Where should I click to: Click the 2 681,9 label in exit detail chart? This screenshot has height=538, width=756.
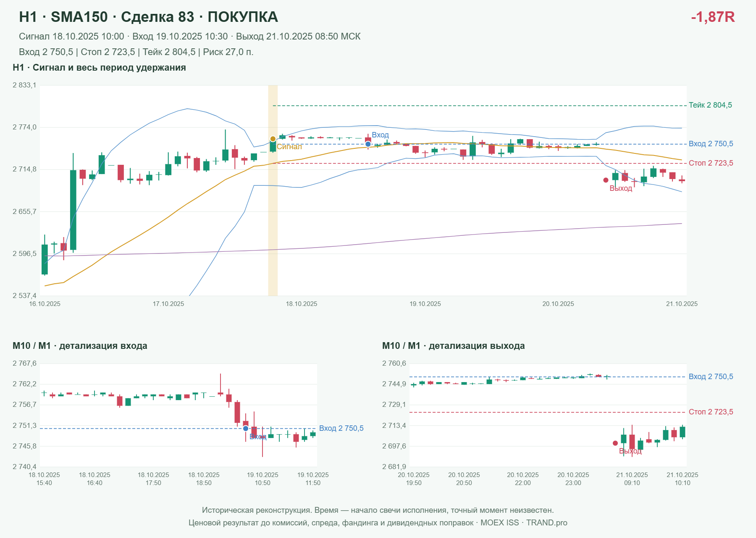(x=394, y=467)
